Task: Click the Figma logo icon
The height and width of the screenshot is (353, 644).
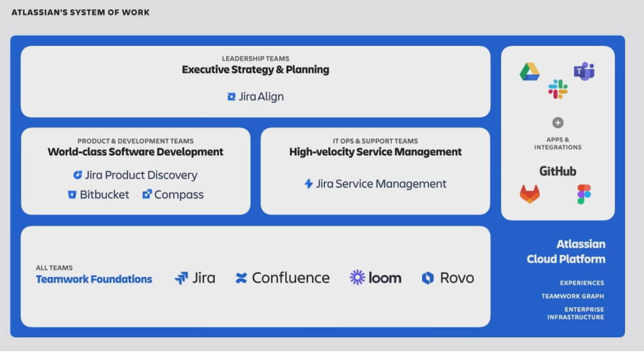Action: point(584,194)
